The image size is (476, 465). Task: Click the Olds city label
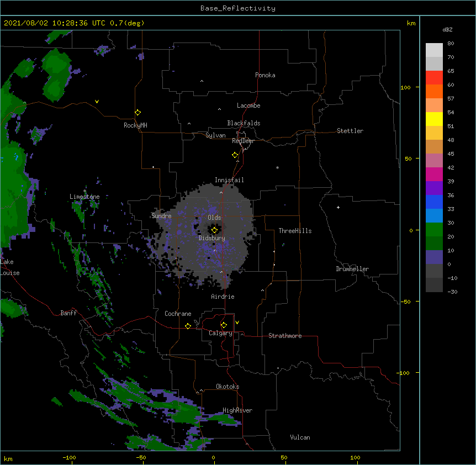[x=214, y=218]
